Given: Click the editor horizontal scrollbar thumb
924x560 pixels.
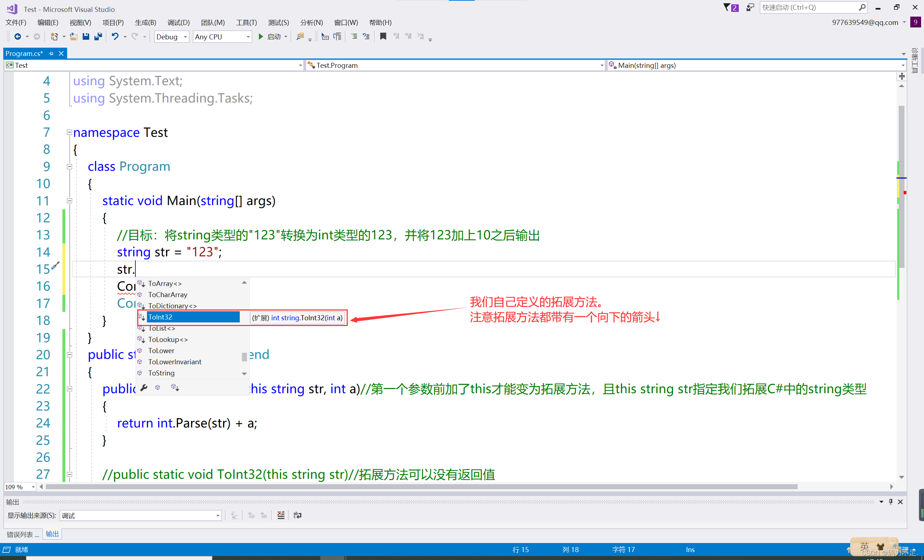Looking at the screenshot, I should coord(421,486).
